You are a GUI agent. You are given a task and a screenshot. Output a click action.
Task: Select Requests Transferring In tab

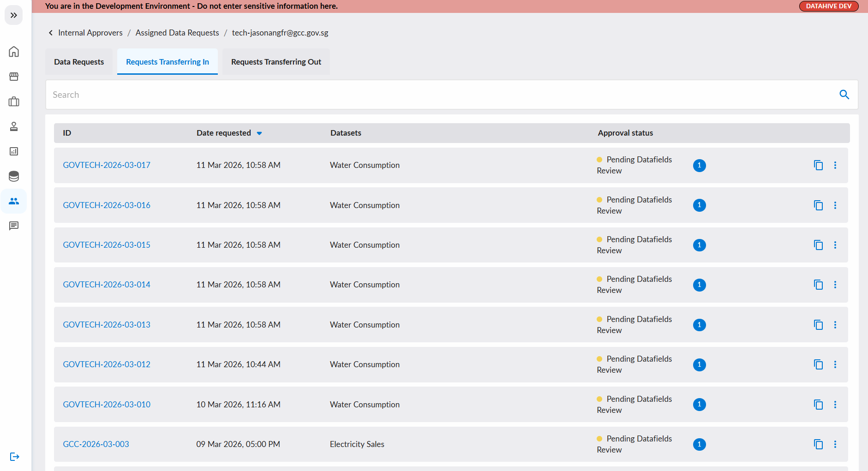(x=168, y=62)
